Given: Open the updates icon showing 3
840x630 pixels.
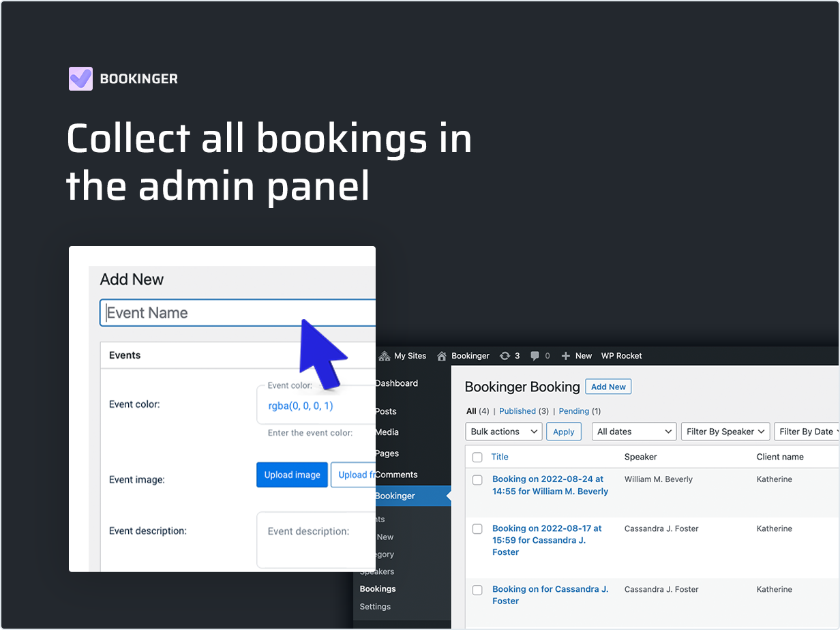Looking at the screenshot, I should tap(505, 356).
